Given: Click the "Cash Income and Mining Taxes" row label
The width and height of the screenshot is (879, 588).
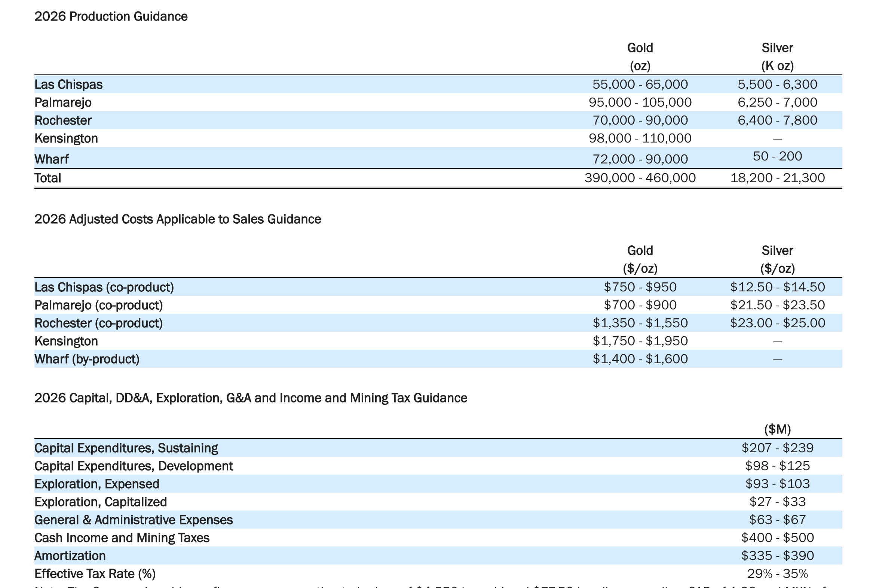Looking at the screenshot, I should [122, 538].
